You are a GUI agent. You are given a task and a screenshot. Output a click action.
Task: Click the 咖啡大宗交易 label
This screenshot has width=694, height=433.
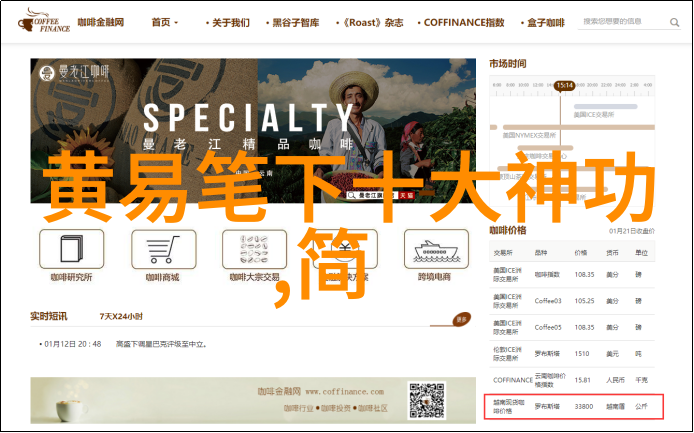(254, 277)
